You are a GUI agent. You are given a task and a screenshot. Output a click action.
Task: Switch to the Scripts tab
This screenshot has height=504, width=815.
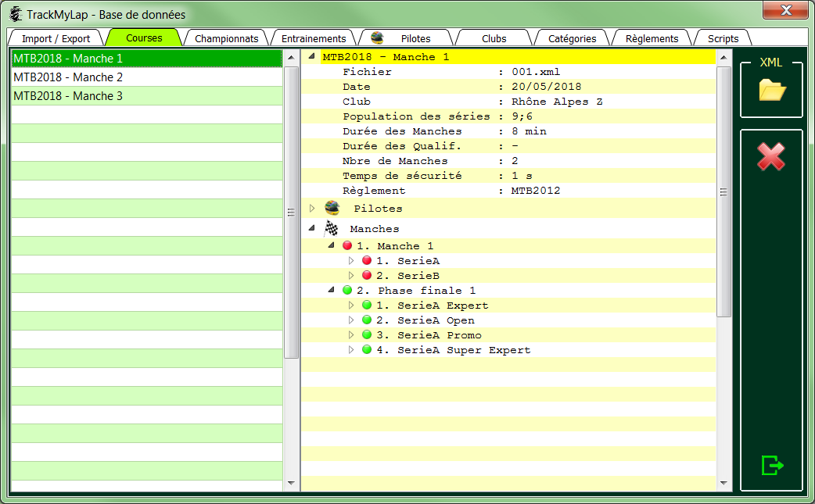coord(723,38)
